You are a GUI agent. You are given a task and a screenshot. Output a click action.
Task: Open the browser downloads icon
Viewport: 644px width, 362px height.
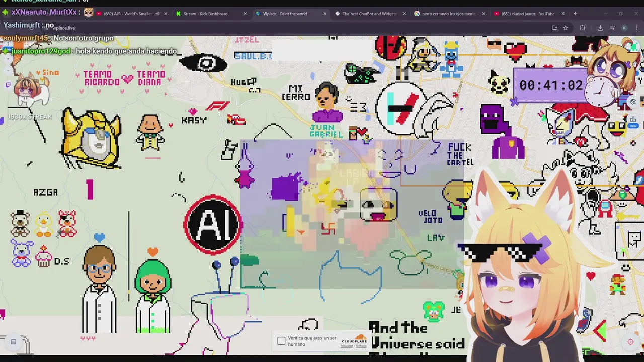point(600,28)
